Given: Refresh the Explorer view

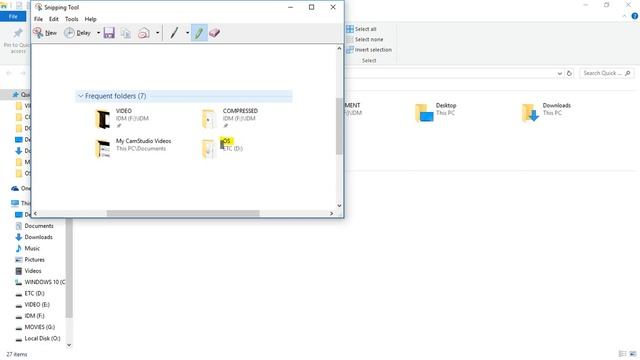Looking at the screenshot, I should coord(569,73).
